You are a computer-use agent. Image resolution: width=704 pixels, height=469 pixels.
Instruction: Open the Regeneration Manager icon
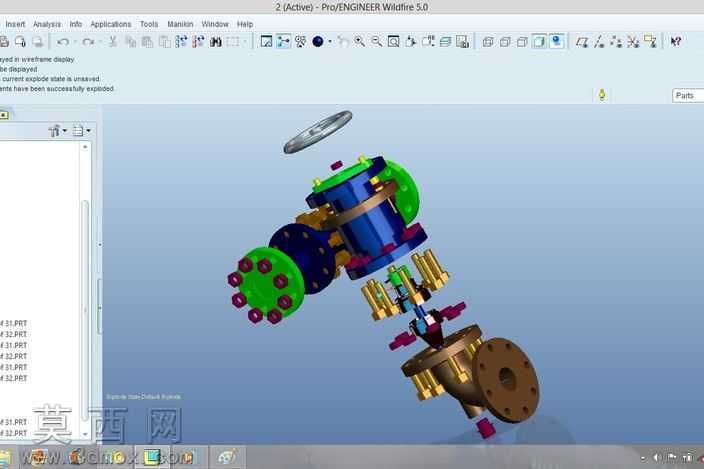(198, 42)
